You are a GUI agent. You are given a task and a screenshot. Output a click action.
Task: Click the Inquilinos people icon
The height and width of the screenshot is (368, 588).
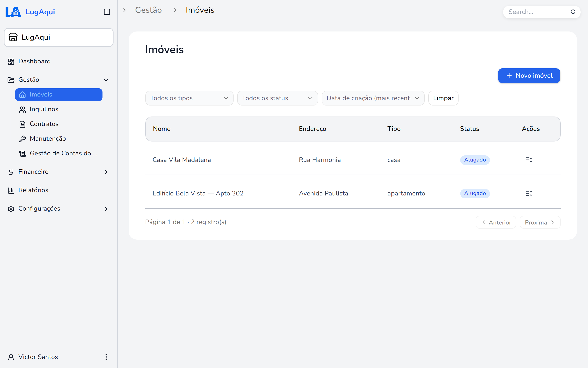pos(22,110)
